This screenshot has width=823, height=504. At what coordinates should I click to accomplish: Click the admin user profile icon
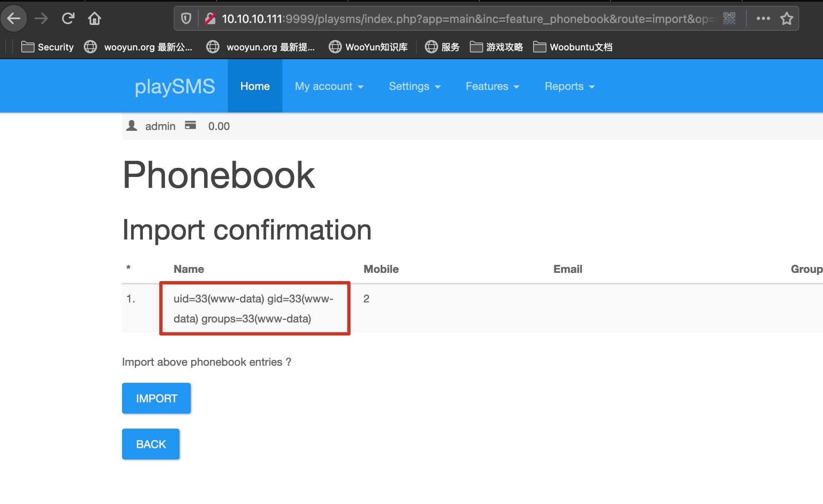pos(132,126)
